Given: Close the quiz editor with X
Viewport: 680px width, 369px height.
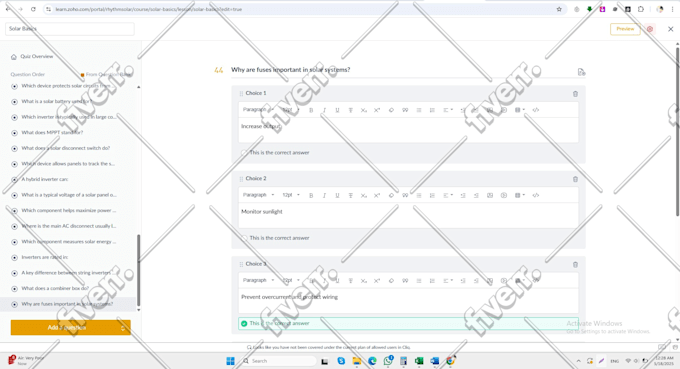Looking at the screenshot, I should pos(670,29).
